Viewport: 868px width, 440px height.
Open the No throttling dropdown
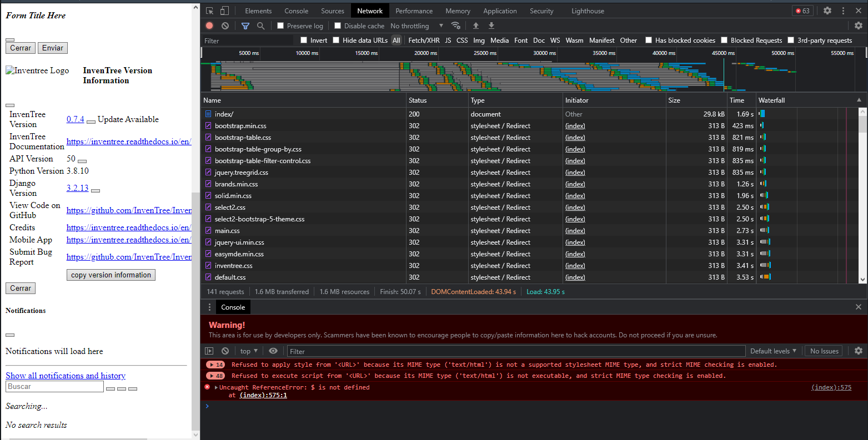click(x=414, y=26)
